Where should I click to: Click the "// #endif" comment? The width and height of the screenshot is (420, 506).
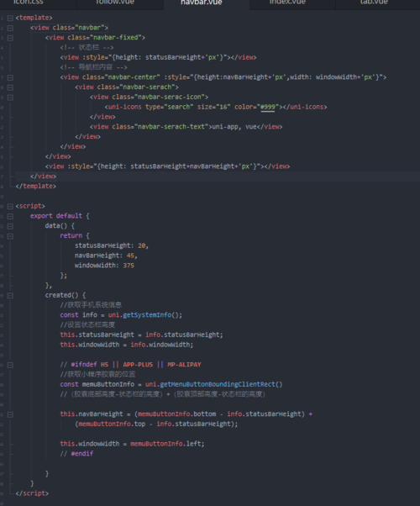76,454
